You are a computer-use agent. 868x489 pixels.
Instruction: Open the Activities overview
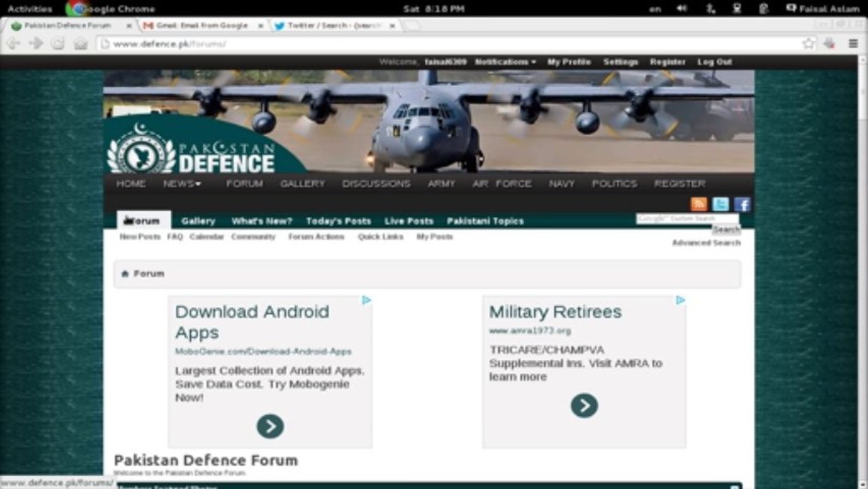[30, 9]
